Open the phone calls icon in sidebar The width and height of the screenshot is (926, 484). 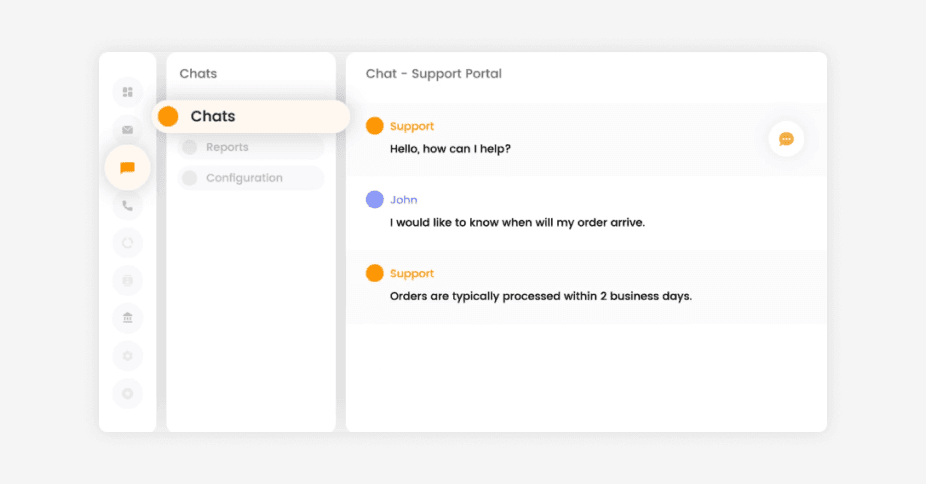click(128, 205)
